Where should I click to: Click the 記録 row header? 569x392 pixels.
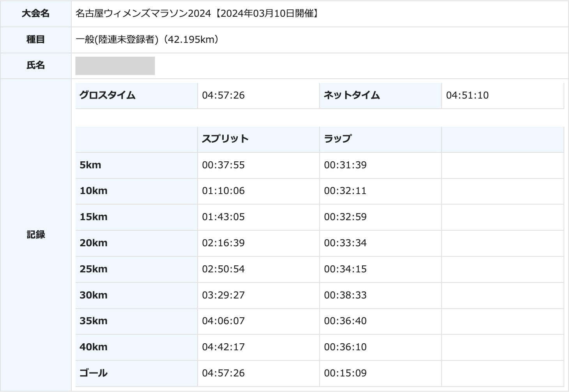(x=35, y=235)
